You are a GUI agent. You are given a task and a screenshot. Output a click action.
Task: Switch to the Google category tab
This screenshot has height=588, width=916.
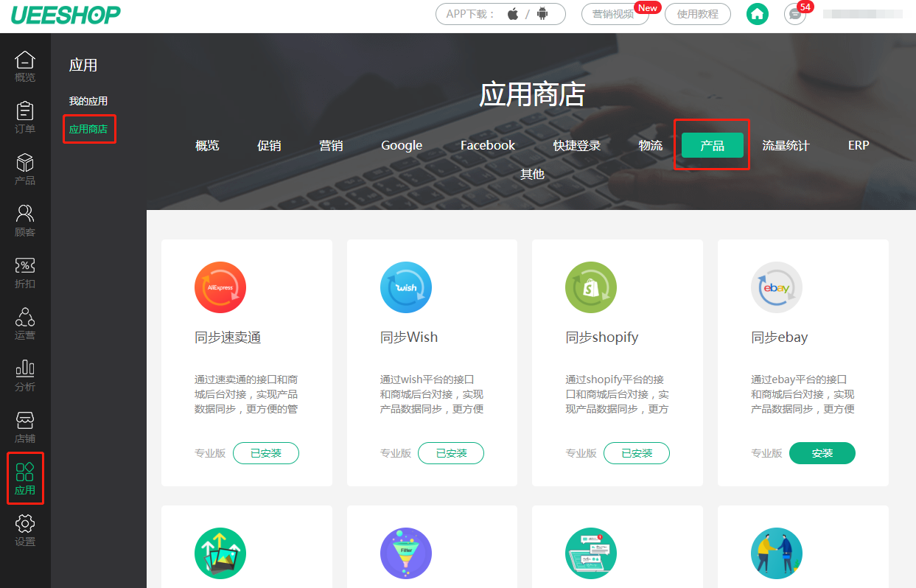pos(402,145)
